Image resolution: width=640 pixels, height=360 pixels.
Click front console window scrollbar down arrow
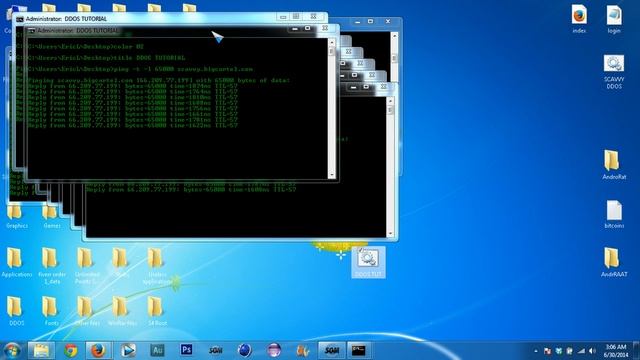tap(331, 175)
